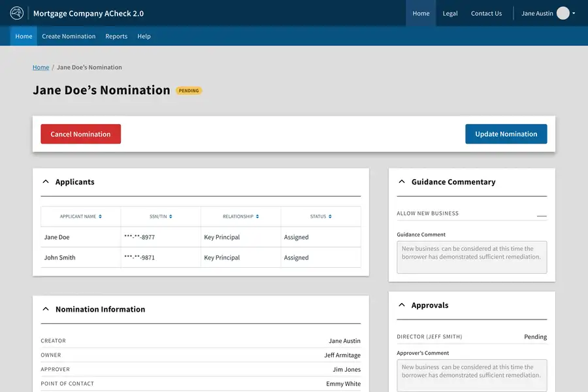Collapse the Approvals section chevron
The height and width of the screenshot is (392, 588).
click(x=402, y=305)
